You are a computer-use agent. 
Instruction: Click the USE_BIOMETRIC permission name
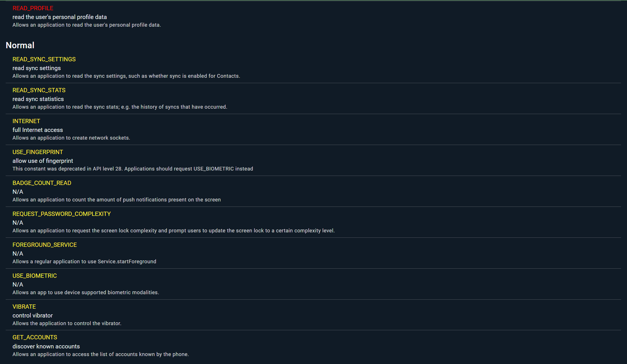[35, 276]
